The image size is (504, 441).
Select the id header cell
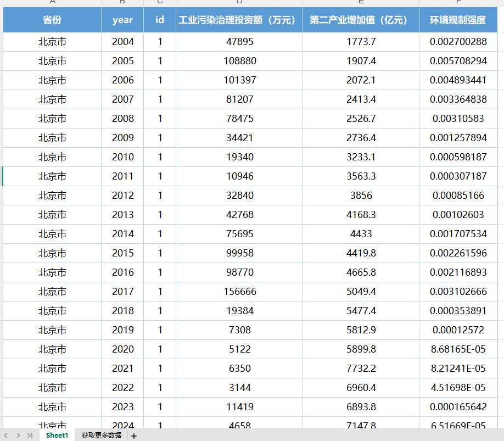tap(160, 20)
